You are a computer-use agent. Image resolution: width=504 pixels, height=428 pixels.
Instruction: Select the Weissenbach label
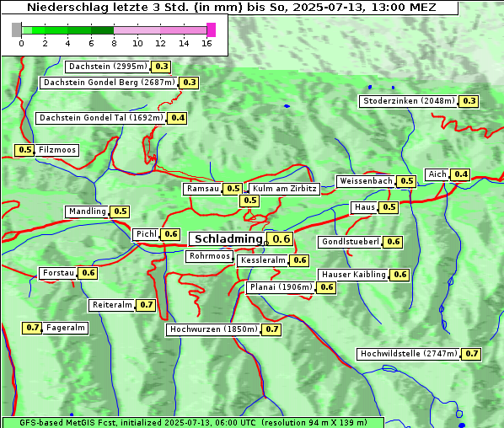(366, 181)
